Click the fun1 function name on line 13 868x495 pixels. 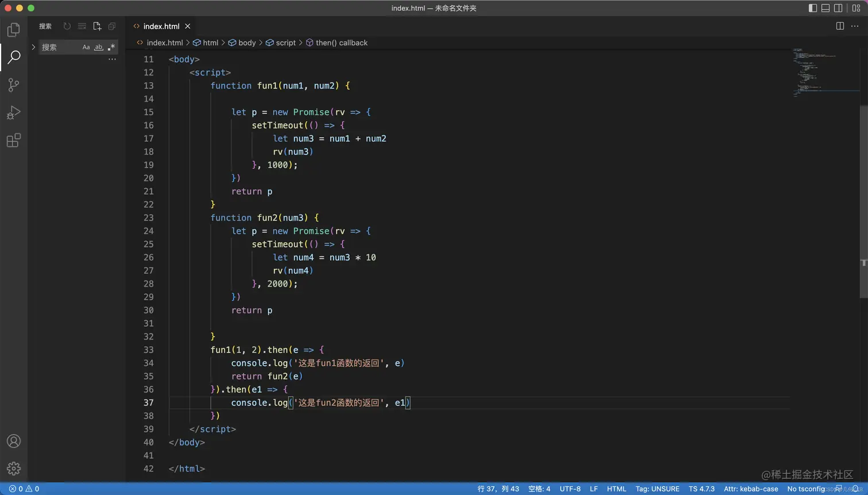[268, 86]
